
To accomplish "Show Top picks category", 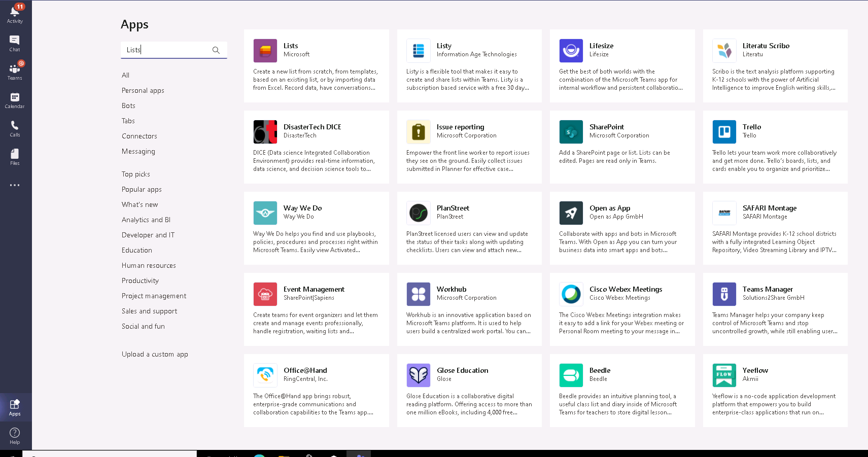I will point(136,174).
